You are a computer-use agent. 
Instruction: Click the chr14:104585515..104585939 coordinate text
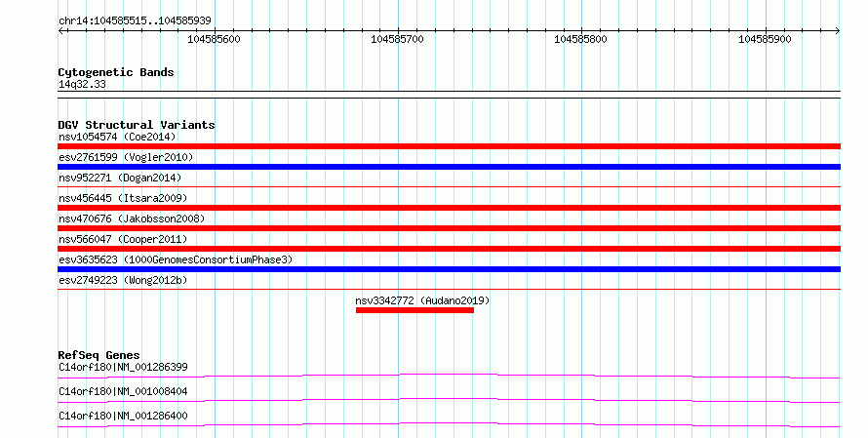click(135, 20)
